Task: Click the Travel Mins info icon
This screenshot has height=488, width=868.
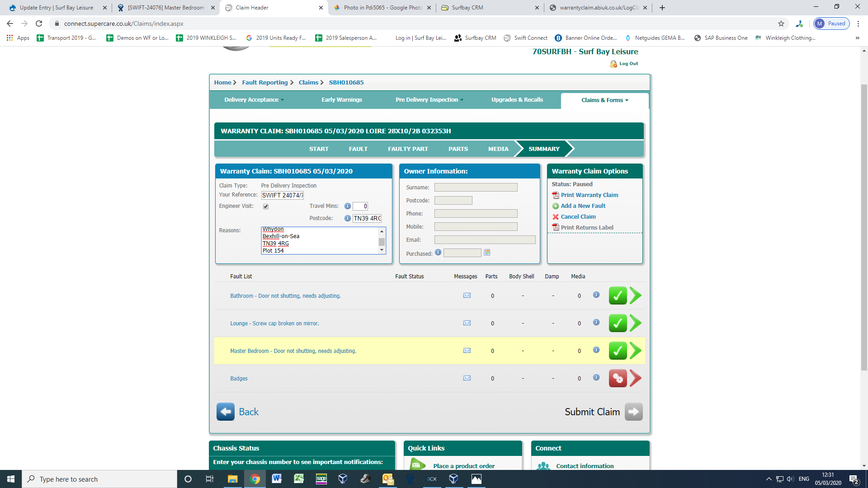Action: click(348, 206)
